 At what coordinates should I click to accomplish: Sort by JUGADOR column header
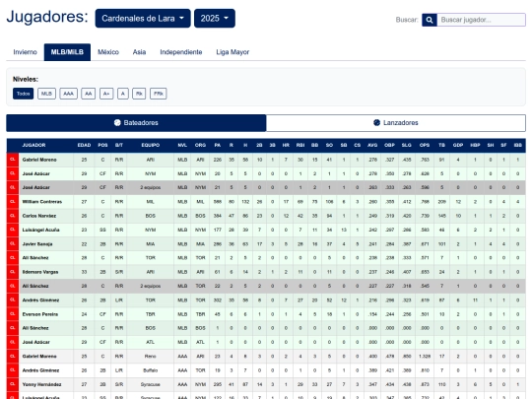pyautogui.click(x=33, y=145)
